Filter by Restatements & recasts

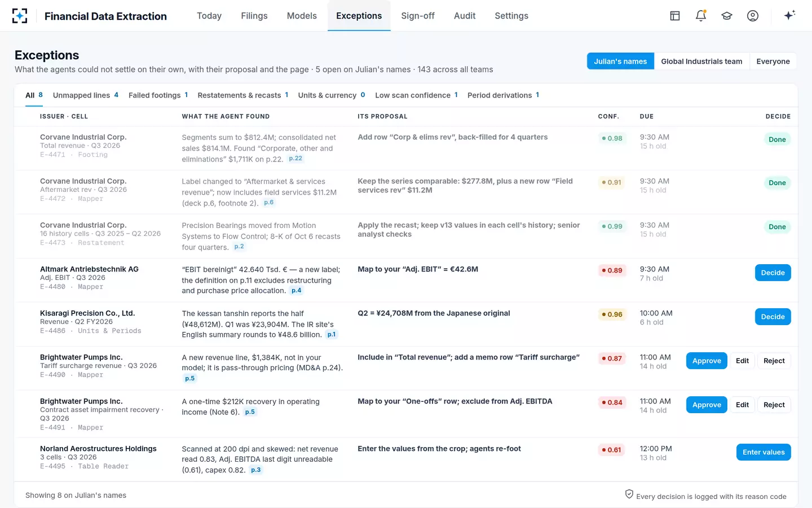[x=243, y=95]
